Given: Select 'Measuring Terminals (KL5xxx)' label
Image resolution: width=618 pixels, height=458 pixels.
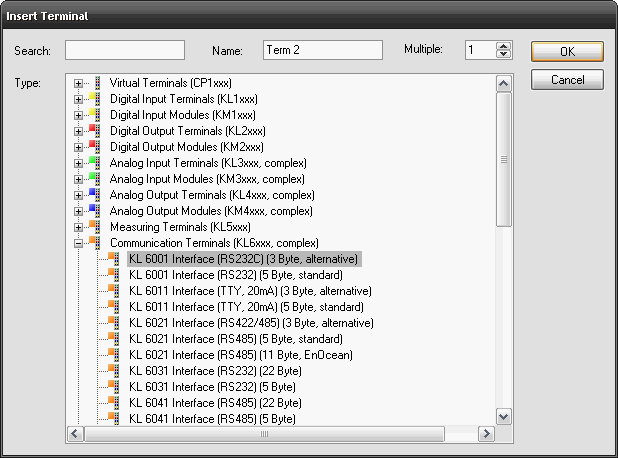Looking at the screenshot, I should pyautogui.click(x=180, y=227).
